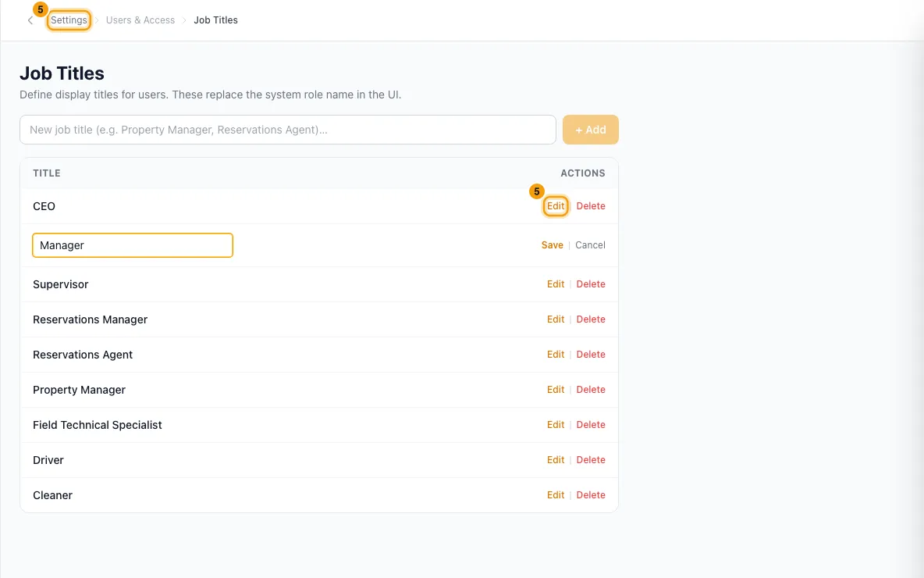The image size is (924, 578).
Task: Edit the Supervisor job title
Action: click(556, 284)
